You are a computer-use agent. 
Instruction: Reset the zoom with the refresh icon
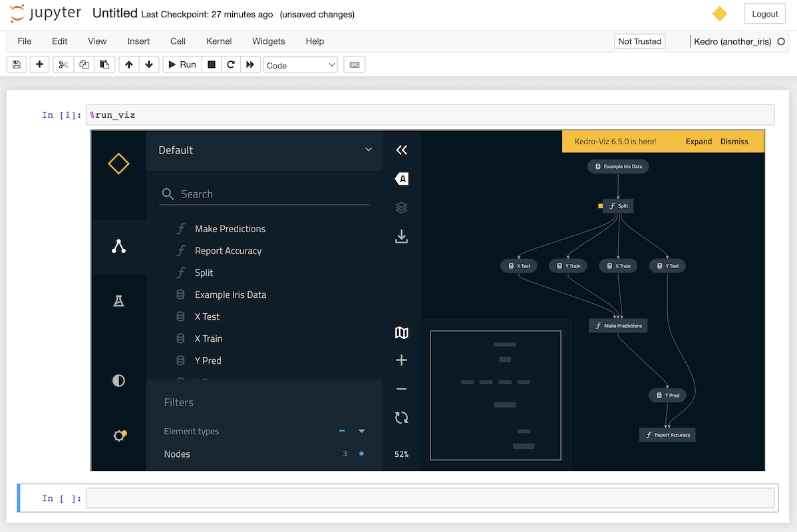[401, 418]
